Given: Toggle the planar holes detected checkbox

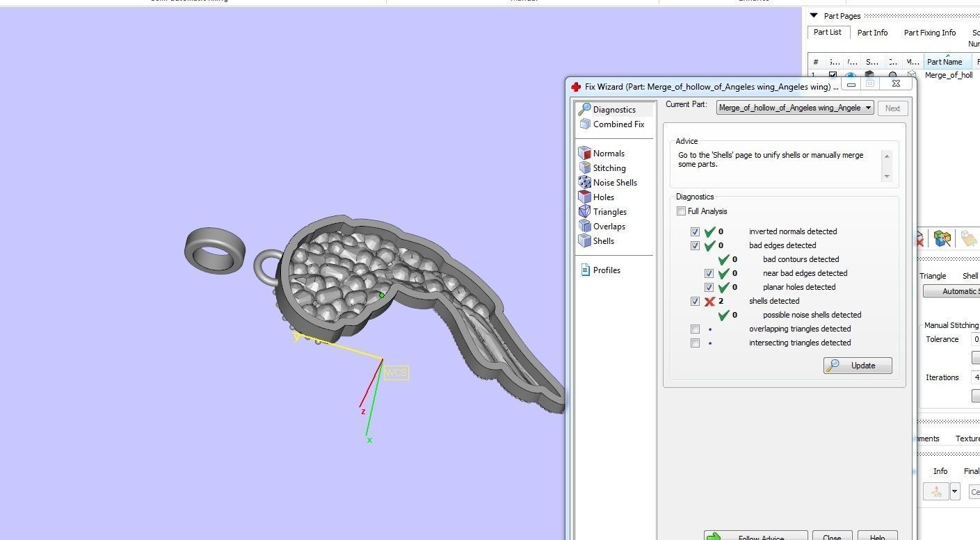Looking at the screenshot, I should click(x=709, y=287).
